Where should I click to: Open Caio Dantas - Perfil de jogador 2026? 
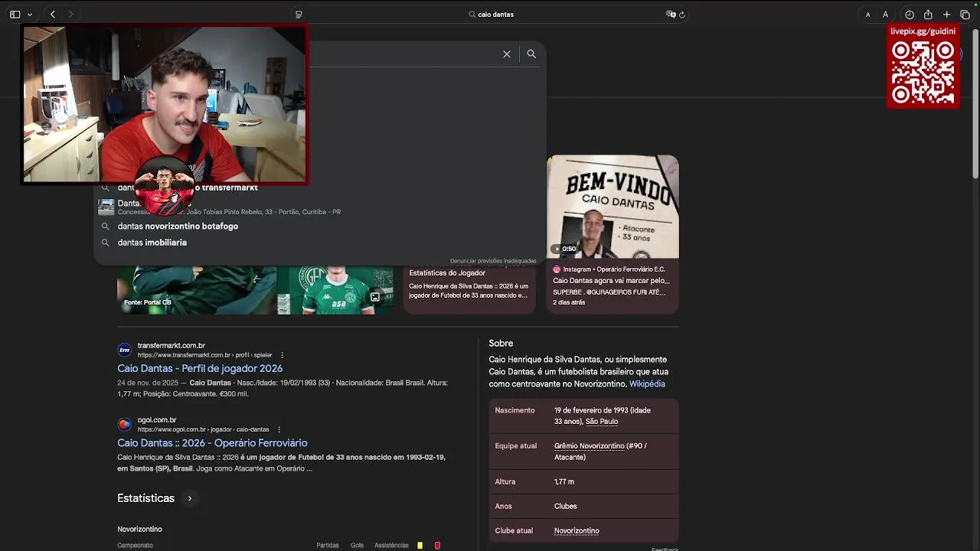click(x=200, y=368)
